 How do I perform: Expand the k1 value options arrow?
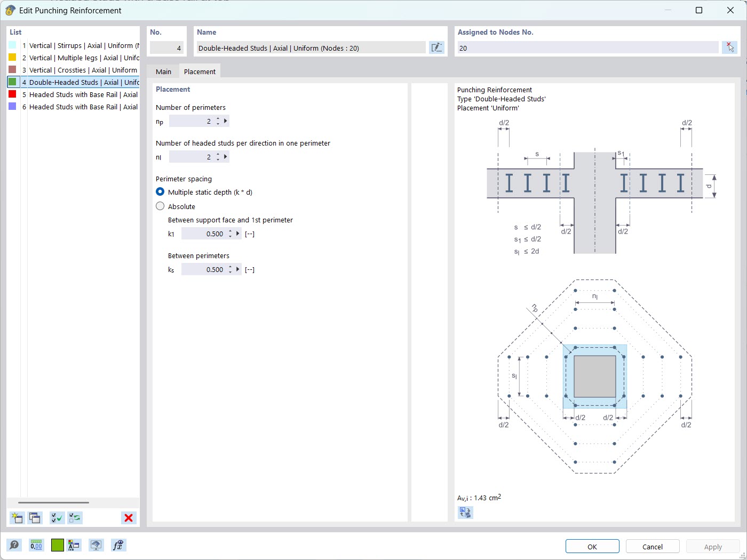[x=238, y=233]
